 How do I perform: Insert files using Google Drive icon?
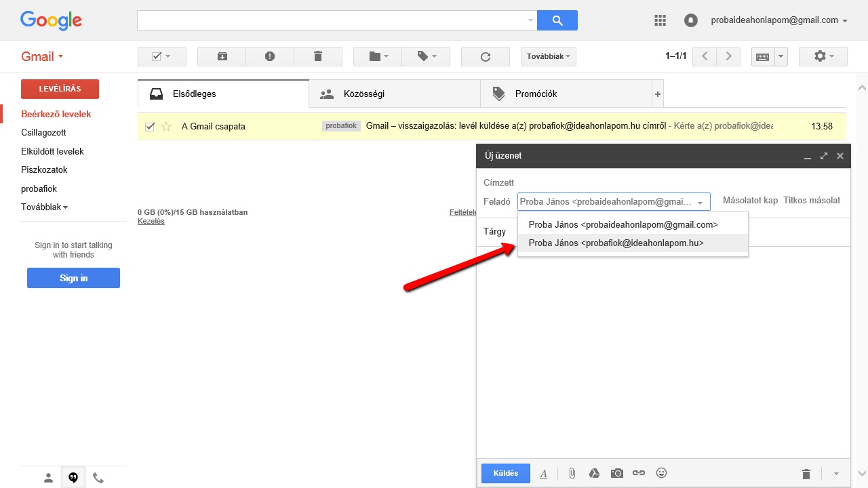click(x=594, y=473)
